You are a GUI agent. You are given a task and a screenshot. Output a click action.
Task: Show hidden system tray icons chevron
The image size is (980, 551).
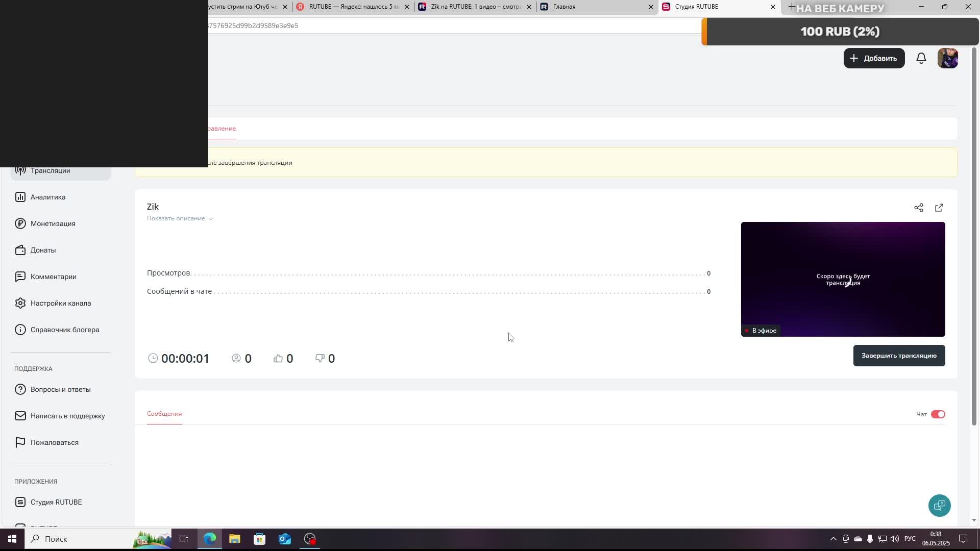point(833,539)
